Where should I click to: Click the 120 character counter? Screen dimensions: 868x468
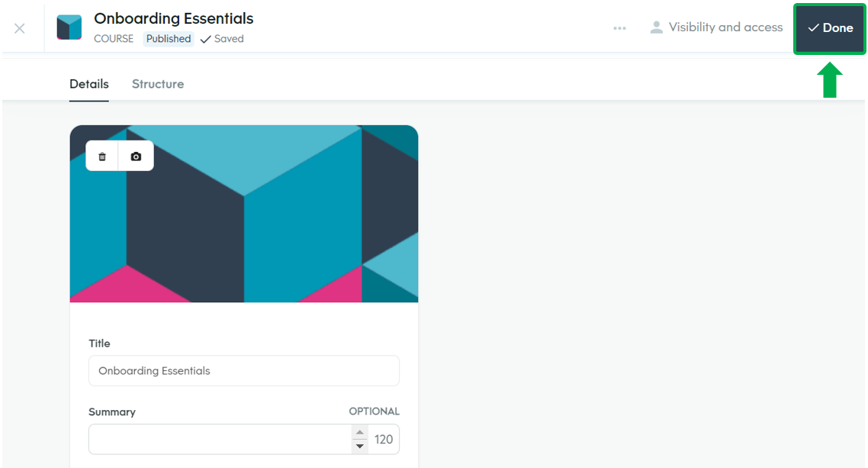coord(384,440)
